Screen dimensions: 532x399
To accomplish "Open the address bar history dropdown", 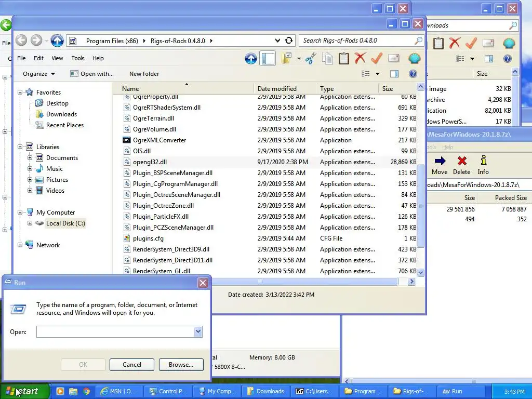I will pos(277,41).
